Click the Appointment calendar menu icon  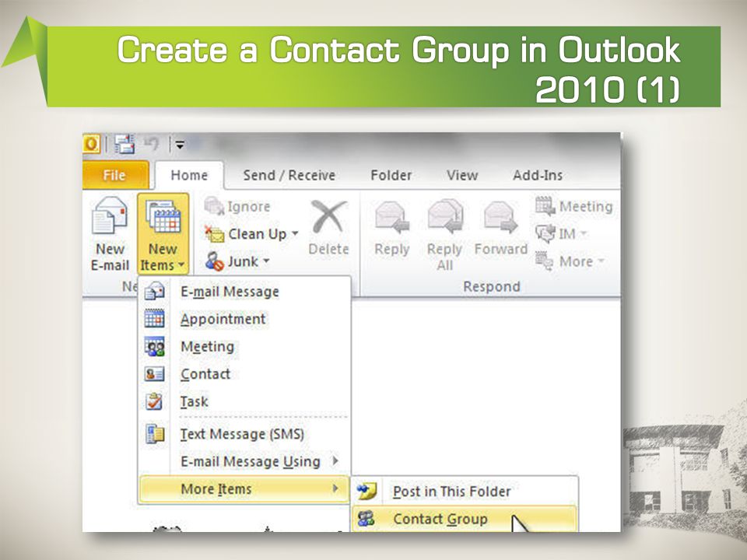pos(154,319)
